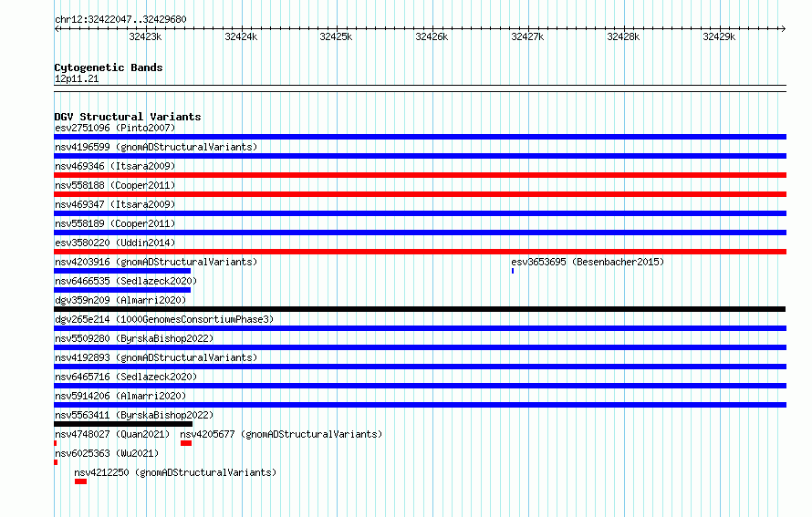Open nsv6025363 (Wu2021) label
The image size is (812, 517).
pyautogui.click(x=107, y=453)
